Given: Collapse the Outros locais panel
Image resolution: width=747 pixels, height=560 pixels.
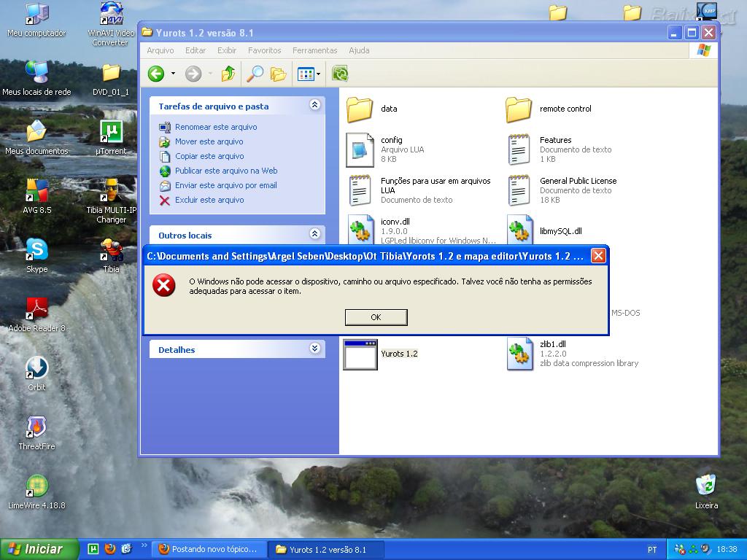Looking at the screenshot, I should point(314,234).
